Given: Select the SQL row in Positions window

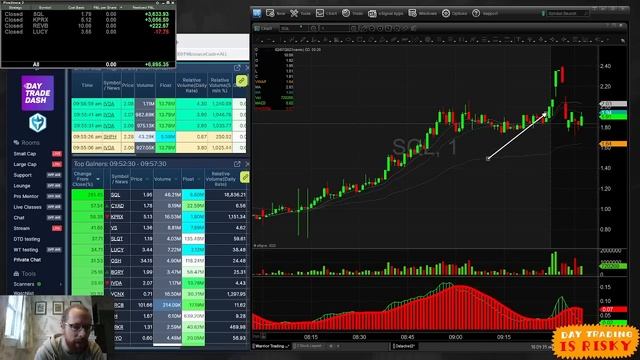Looking at the screenshot, I should [88, 14].
